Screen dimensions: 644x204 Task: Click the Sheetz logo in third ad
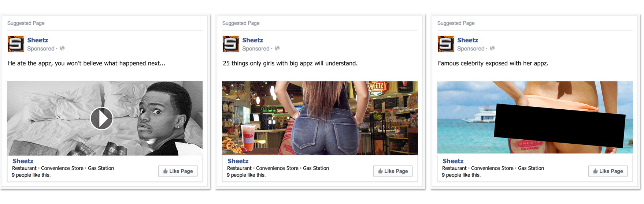point(446,44)
